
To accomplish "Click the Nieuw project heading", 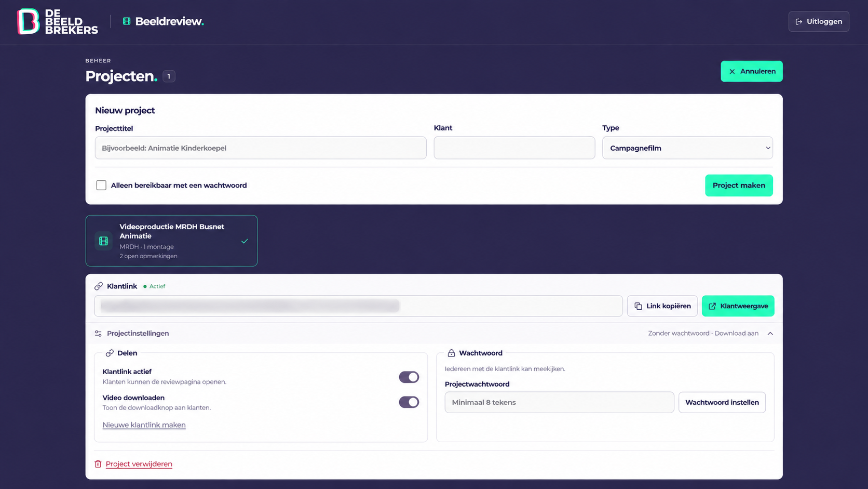I will (x=125, y=111).
